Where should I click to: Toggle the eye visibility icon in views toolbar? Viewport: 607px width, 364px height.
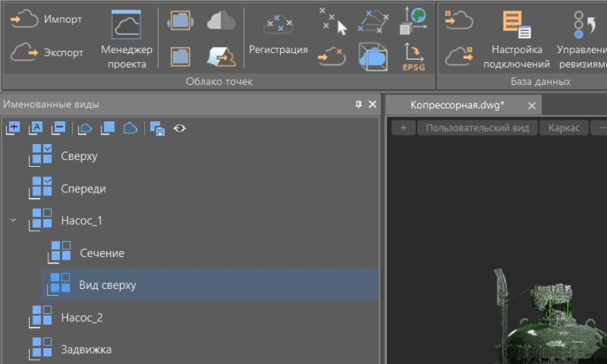point(180,128)
